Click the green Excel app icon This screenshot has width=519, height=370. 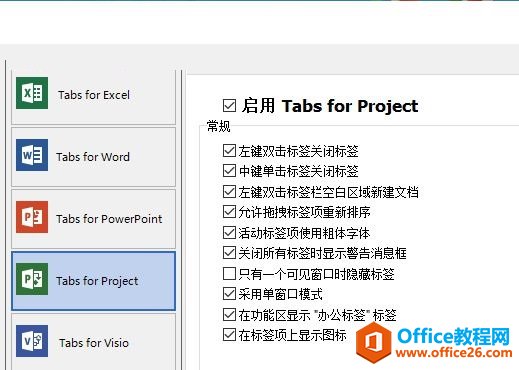[x=32, y=93]
